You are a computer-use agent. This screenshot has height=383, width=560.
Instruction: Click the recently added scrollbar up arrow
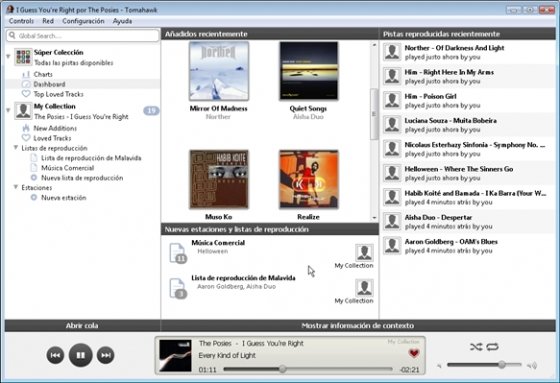[x=374, y=45]
